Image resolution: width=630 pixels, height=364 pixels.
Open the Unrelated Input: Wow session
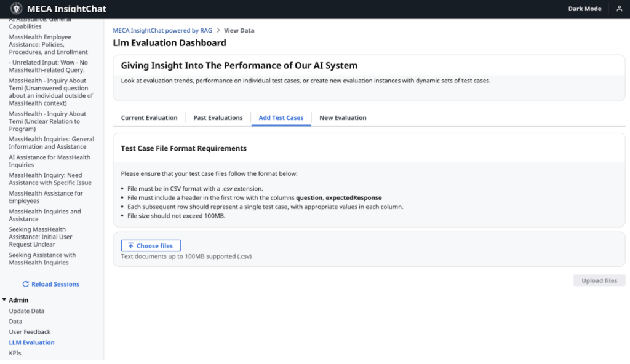click(x=48, y=66)
